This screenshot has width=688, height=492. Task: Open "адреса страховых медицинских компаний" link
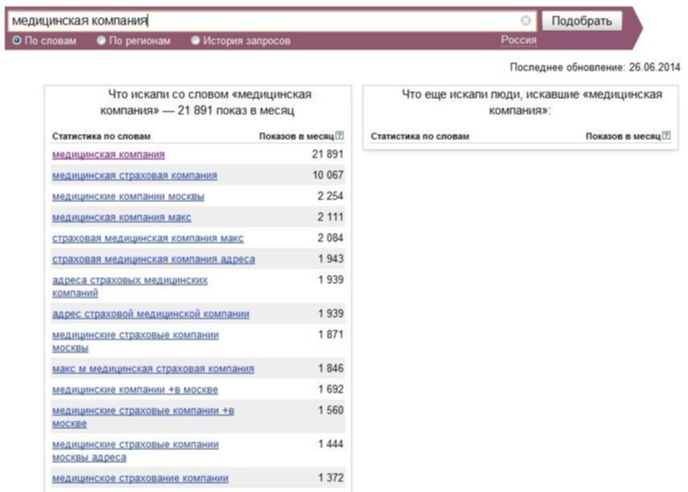coord(130,287)
